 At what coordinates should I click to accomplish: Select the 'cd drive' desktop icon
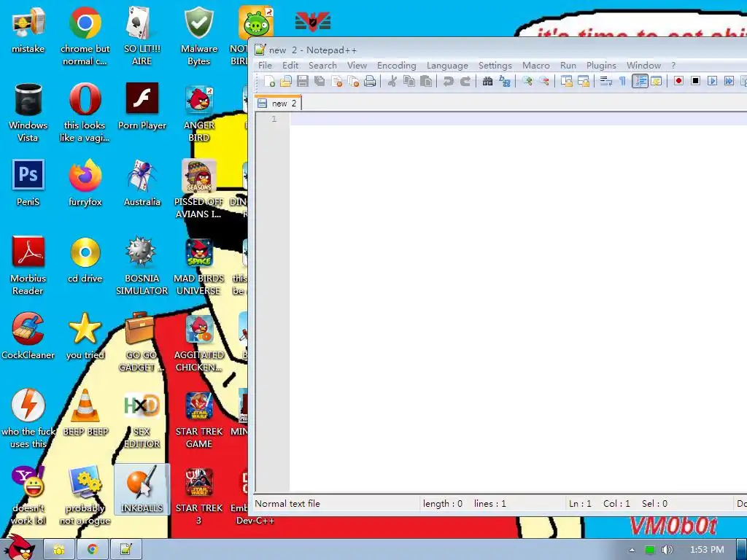click(x=85, y=260)
